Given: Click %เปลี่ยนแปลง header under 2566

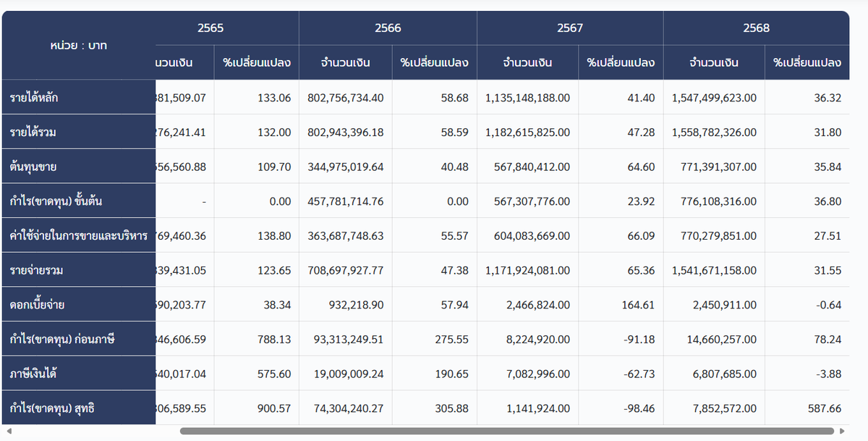Looking at the screenshot, I should 435,62.
